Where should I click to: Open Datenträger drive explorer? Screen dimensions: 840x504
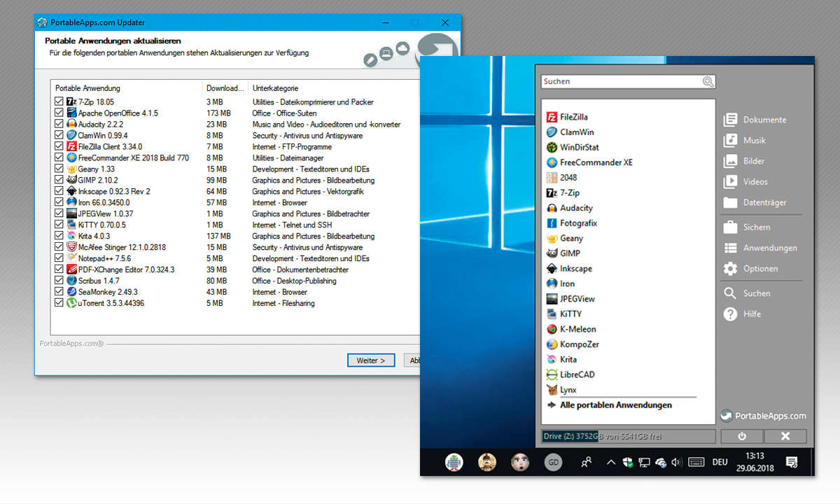[755, 202]
